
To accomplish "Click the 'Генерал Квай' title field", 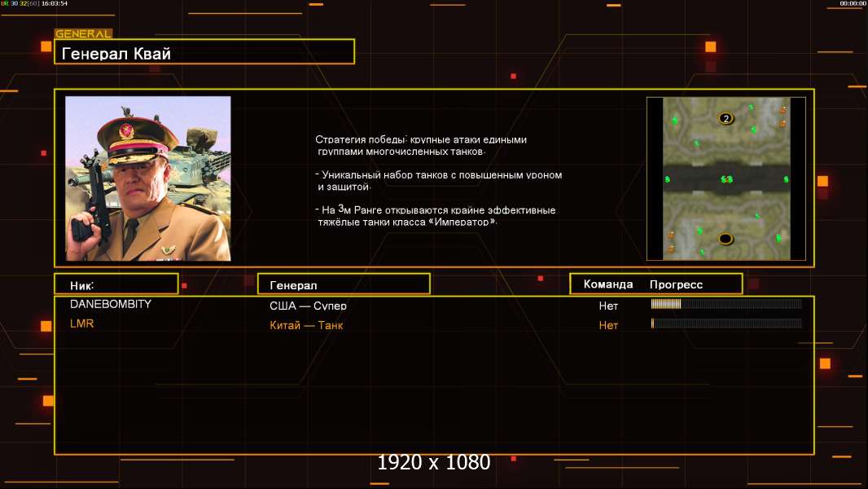I will (x=204, y=51).
